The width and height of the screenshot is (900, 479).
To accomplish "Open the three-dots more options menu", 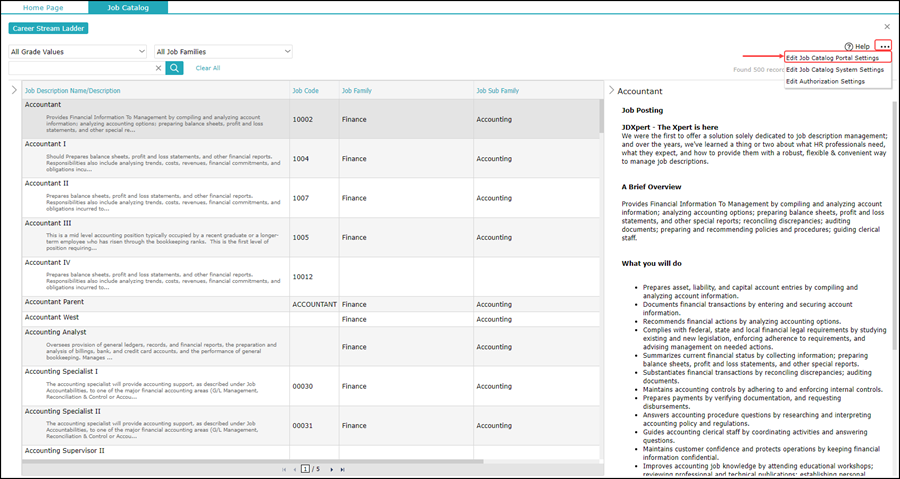I will [885, 46].
